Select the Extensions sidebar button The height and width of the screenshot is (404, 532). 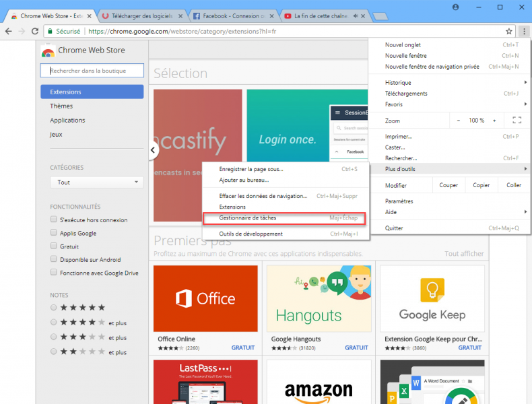click(x=92, y=92)
